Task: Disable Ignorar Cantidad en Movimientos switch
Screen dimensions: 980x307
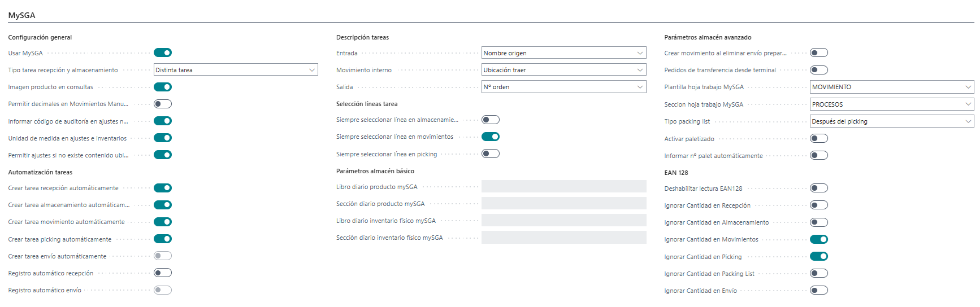Action: click(819, 239)
